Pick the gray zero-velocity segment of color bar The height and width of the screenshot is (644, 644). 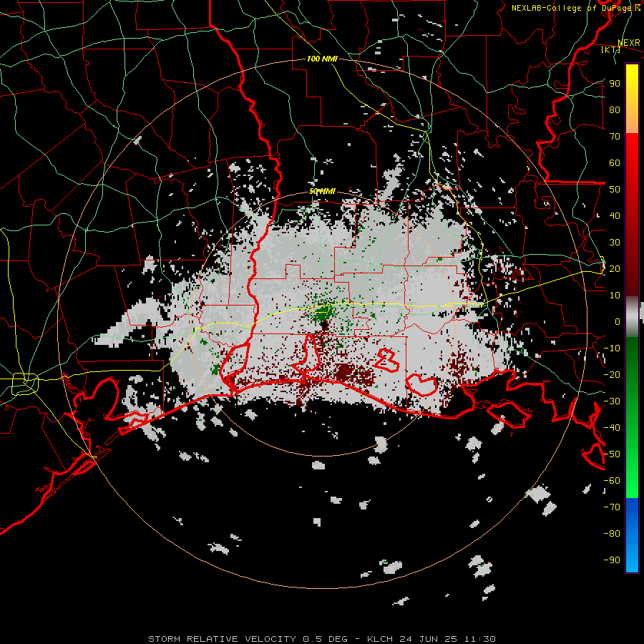pos(632,316)
